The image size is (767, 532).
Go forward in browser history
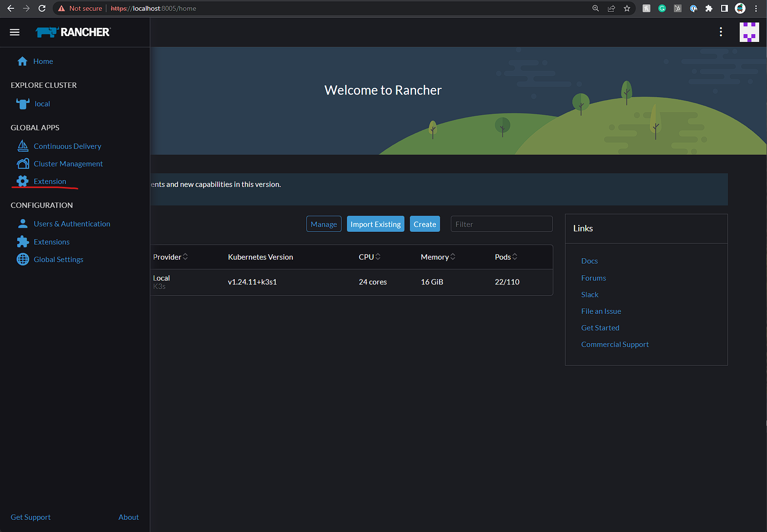(26, 8)
